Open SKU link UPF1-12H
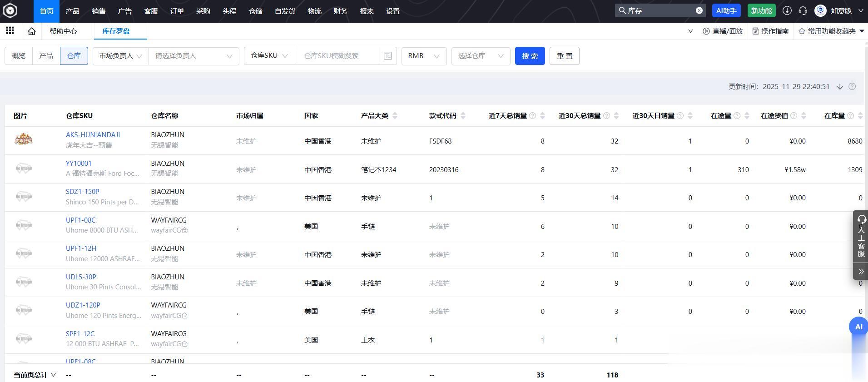 (81, 248)
